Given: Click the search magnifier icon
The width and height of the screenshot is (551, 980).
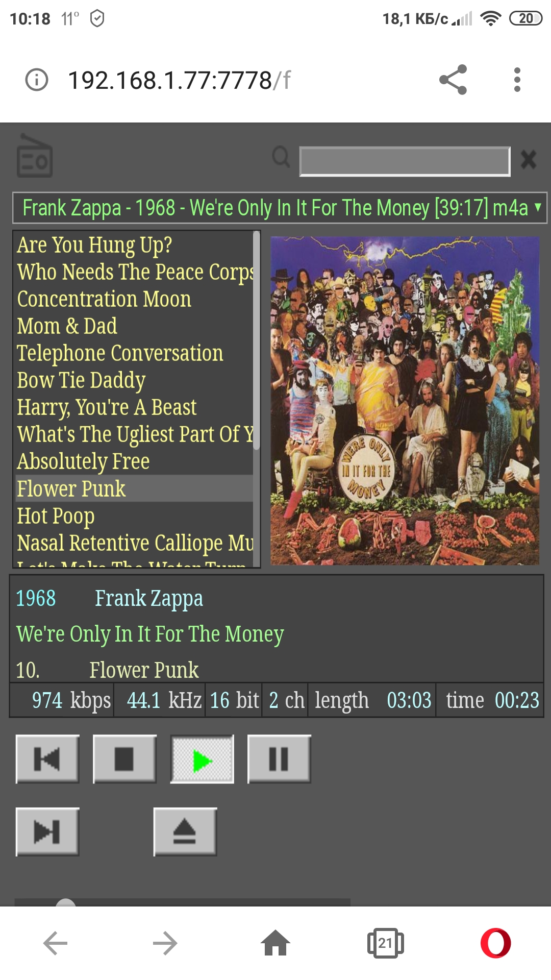Looking at the screenshot, I should tap(281, 157).
